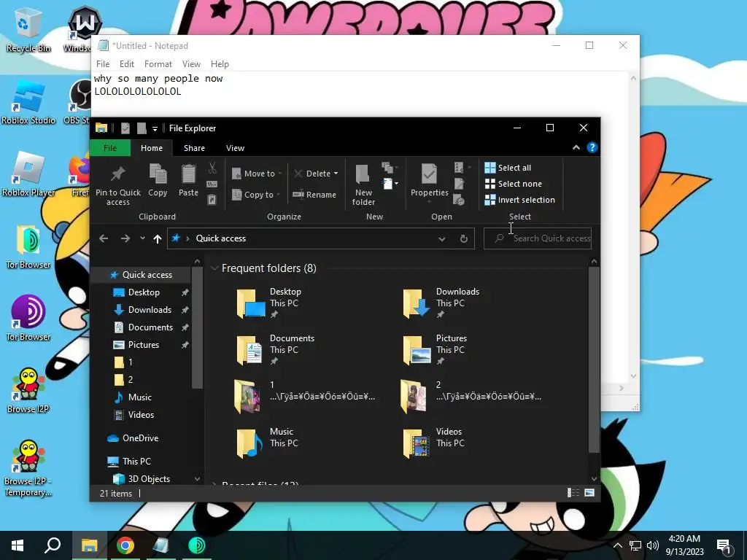Open Browse I2P desktop shortcut
Viewport: 747px width, 560px height.
28,391
